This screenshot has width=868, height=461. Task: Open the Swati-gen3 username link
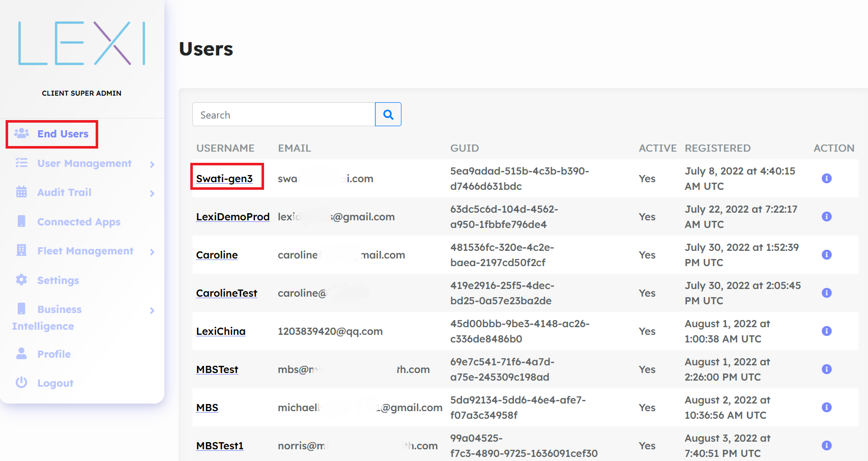(224, 179)
